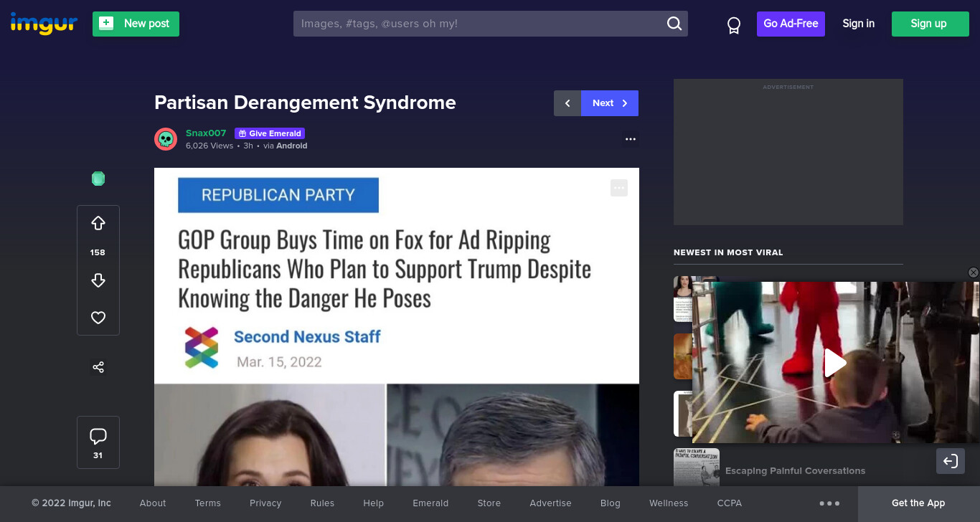Click the New post button
980x522 pixels.
click(136, 24)
